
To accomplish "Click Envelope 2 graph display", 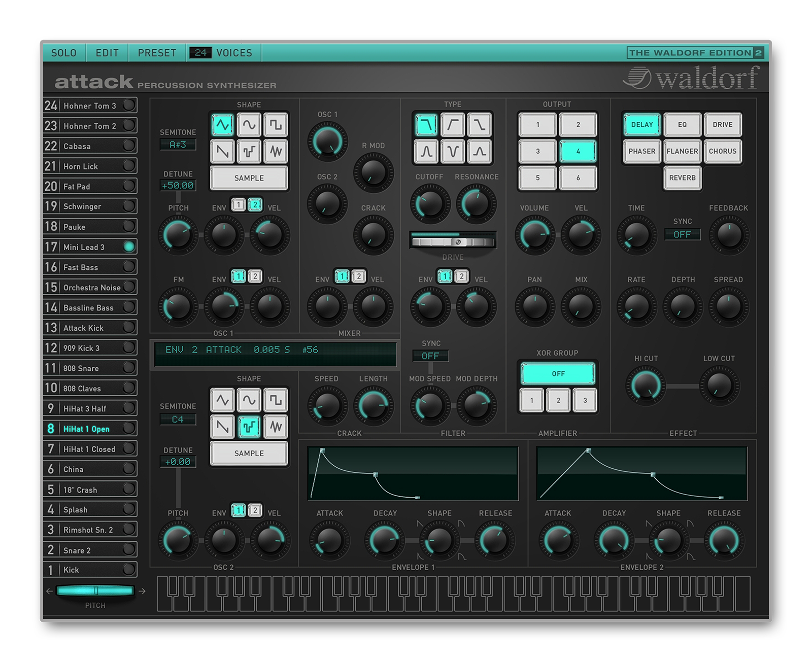I will coord(642,474).
